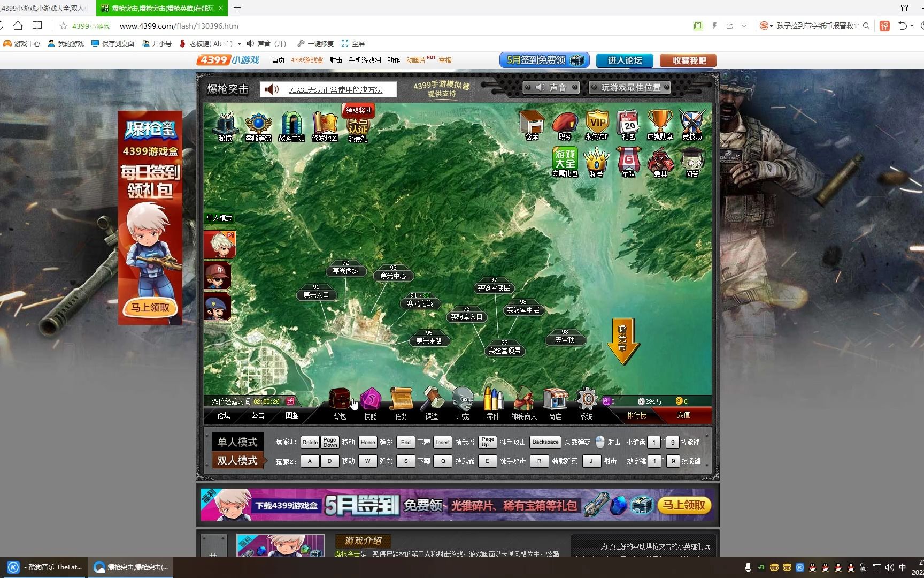Screen dimensions: 924x578
Task: Open the undo arrow dropdown in browser toolbar
Action: pos(913,26)
